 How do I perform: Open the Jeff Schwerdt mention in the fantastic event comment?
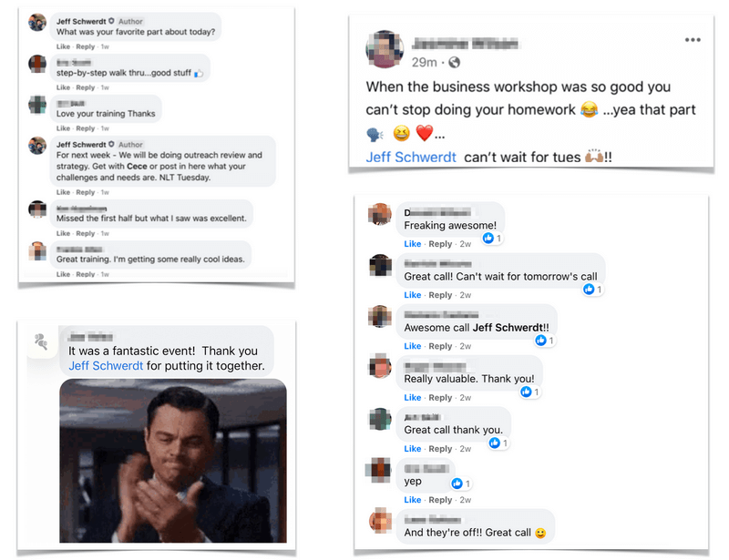106,366
